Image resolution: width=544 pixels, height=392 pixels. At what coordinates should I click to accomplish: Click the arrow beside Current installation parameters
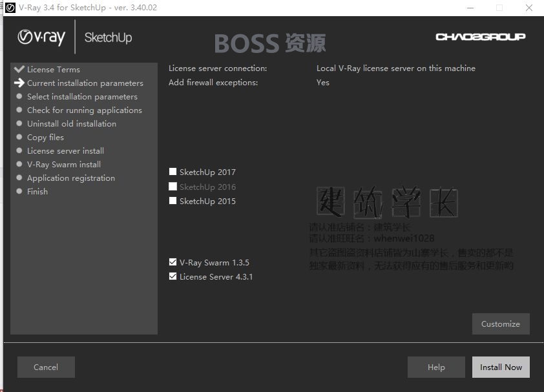(x=19, y=83)
